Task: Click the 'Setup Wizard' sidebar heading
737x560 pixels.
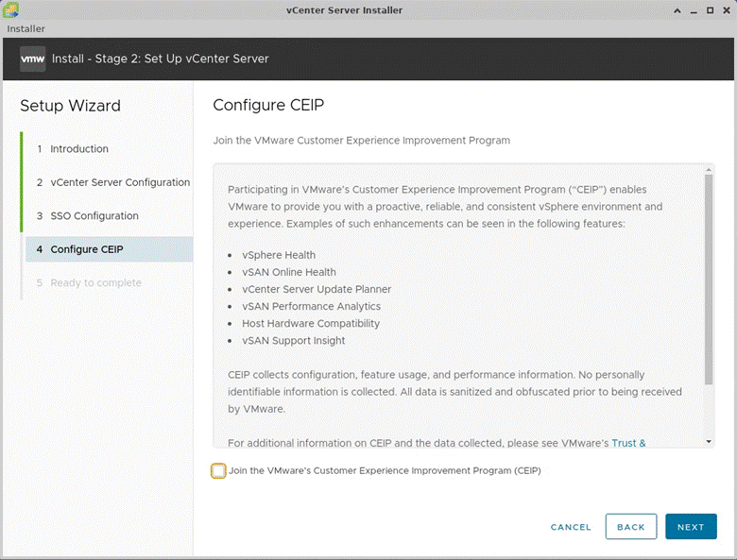Action: tap(70, 106)
